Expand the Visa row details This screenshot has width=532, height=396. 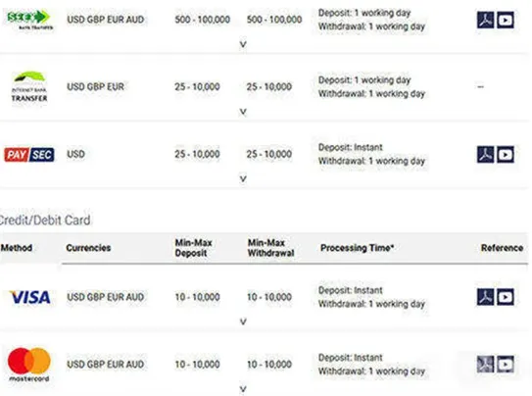(243, 322)
